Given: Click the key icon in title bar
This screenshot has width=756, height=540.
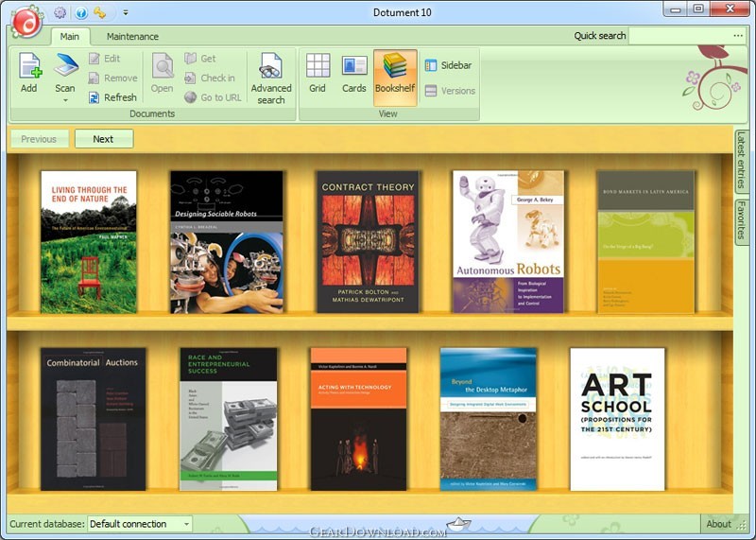Looking at the screenshot, I should click(100, 12).
